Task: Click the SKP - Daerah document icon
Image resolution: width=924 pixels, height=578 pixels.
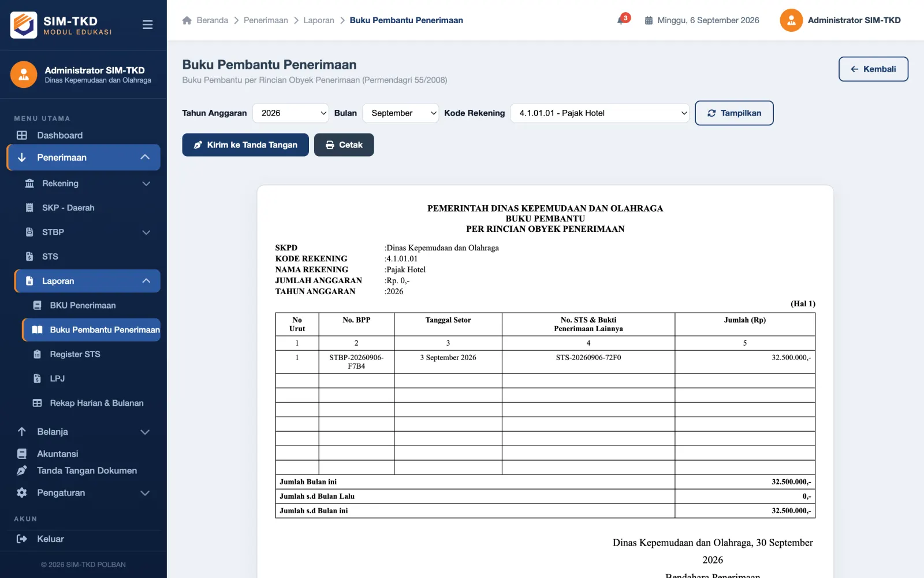Action: [x=29, y=208]
